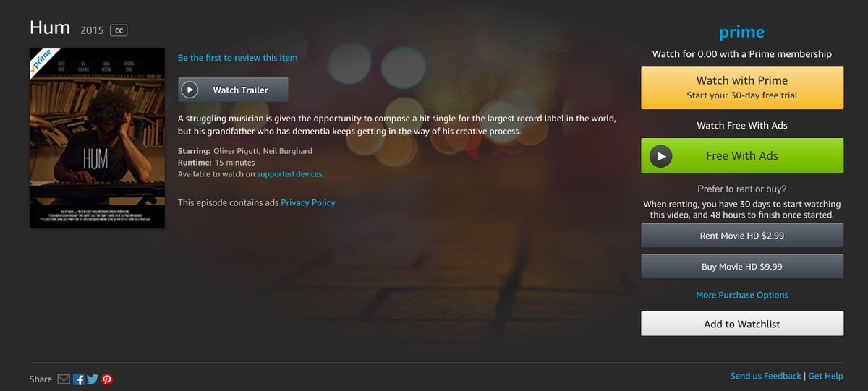Share via the email envelope icon

click(64, 379)
